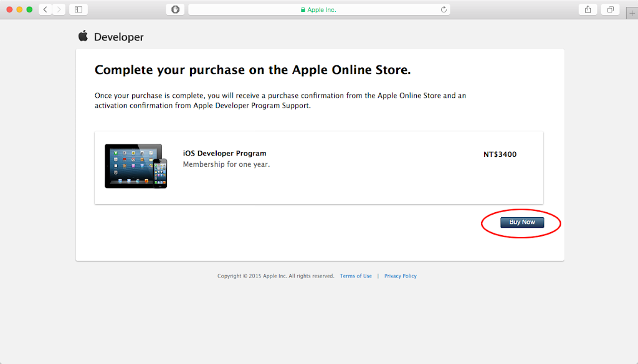This screenshot has width=638, height=364.
Task: Open the Terms of Use link
Action: tap(356, 276)
